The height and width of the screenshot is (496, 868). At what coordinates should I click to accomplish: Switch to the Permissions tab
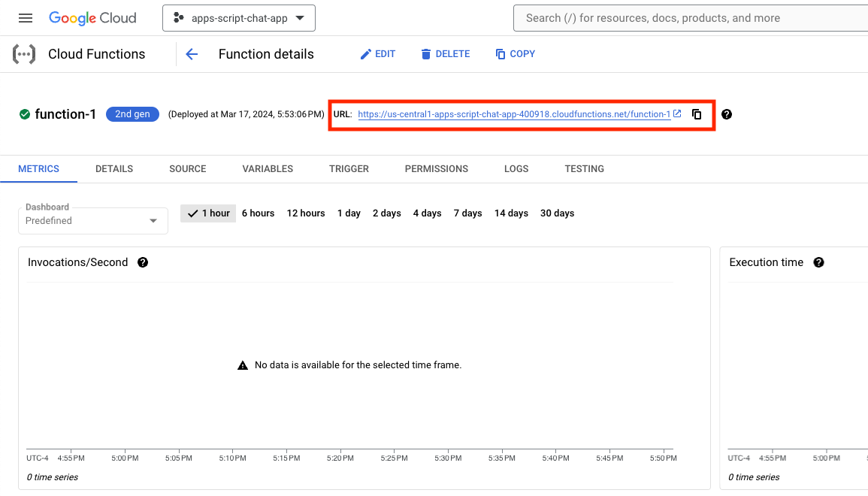pyautogui.click(x=436, y=169)
